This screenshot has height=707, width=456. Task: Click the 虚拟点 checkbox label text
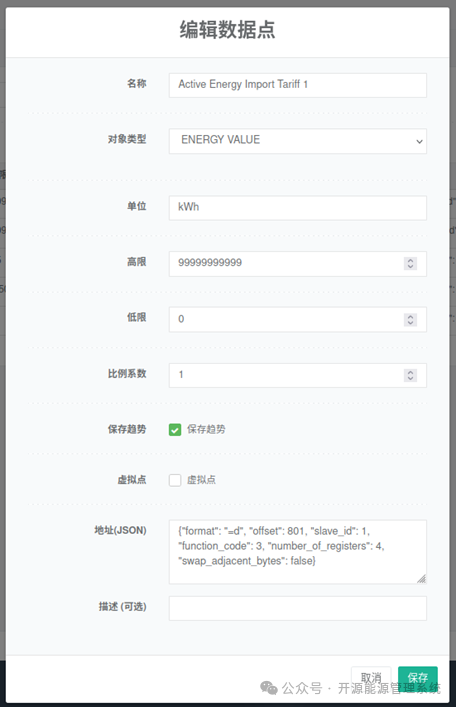pyautogui.click(x=201, y=480)
